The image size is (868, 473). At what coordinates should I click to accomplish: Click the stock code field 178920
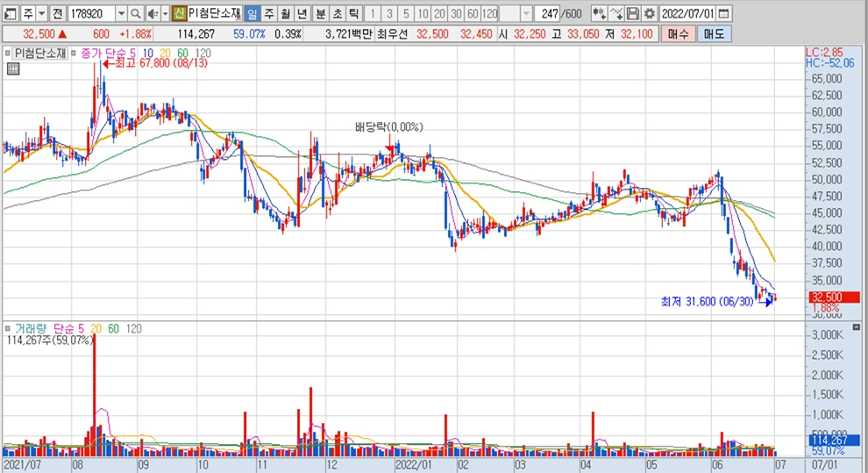click(x=90, y=13)
